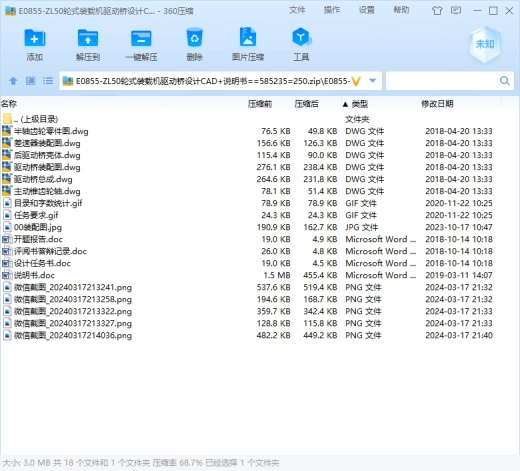The height and width of the screenshot is (471, 520).
Task: Click icon of 微信截图_20240317214036.png
Action: (x=7, y=335)
